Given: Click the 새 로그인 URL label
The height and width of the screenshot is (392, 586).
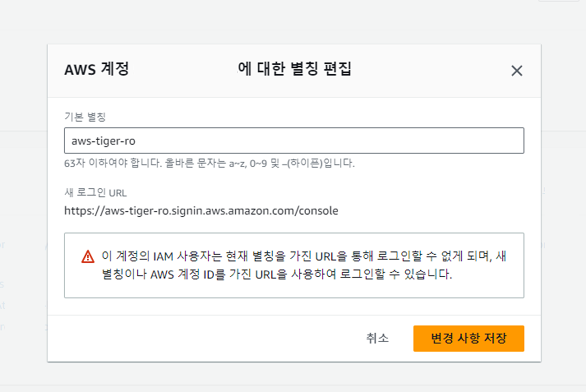Looking at the screenshot, I should [95, 193].
